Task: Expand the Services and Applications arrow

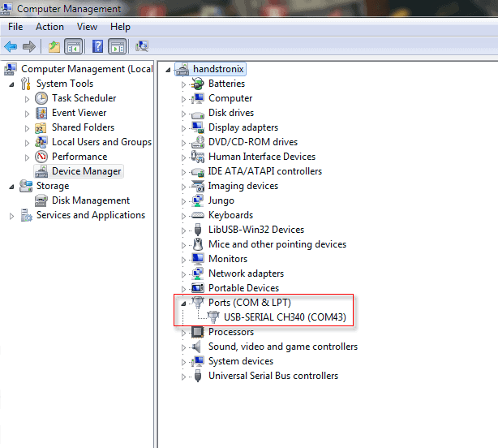Action: [11, 216]
